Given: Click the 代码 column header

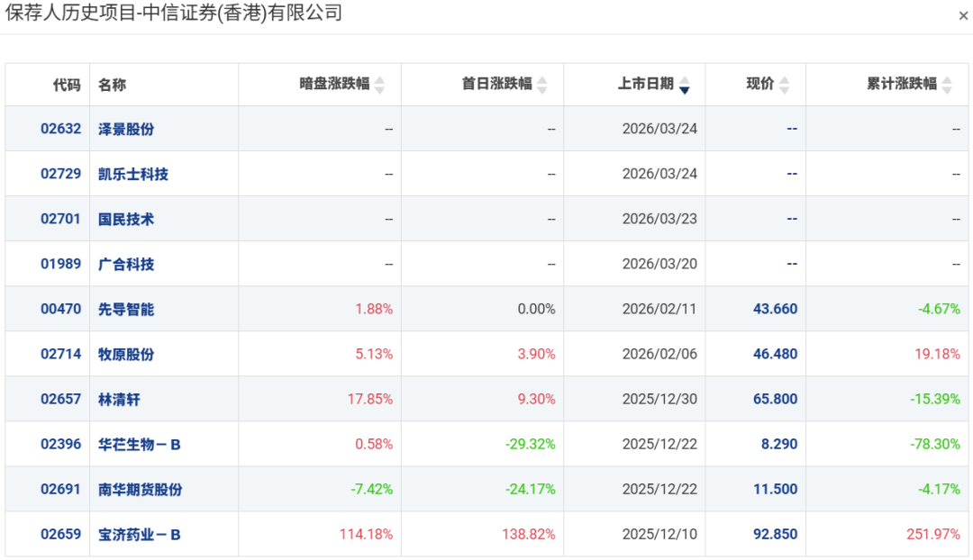Looking at the screenshot, I should (x=67, y=85).
